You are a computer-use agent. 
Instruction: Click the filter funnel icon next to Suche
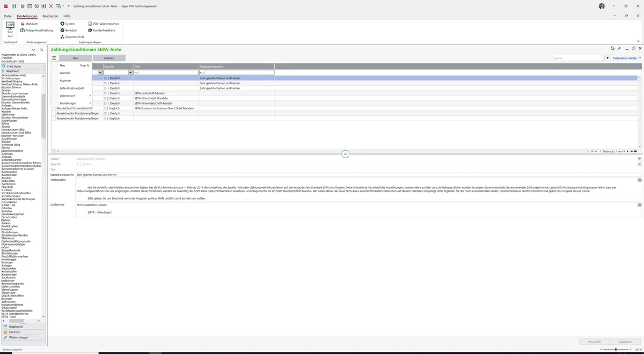click(x=608, y=58)
